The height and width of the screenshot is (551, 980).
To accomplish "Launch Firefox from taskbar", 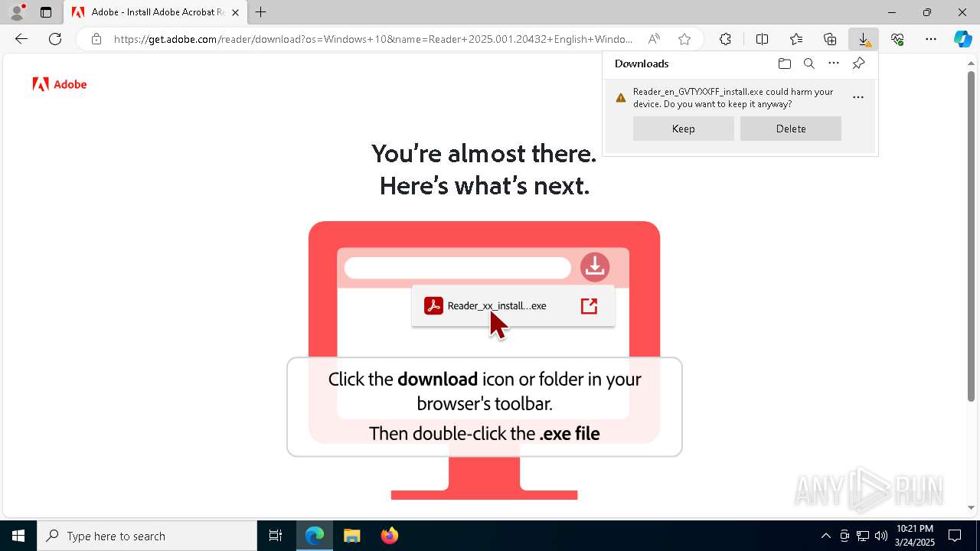I will click(389, 536).
